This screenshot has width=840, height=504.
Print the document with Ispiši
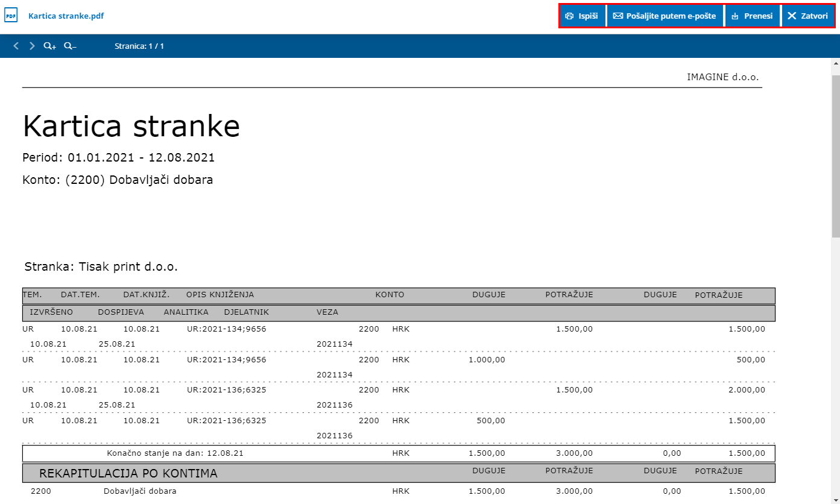click(583, 16)
